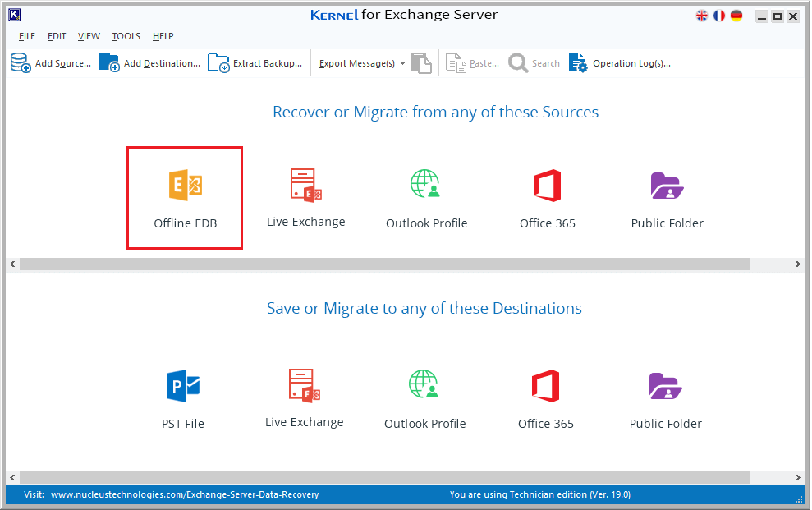Select Public Folder source icon
The height and width of the screenshot is (510, 812).
point(667,186)
